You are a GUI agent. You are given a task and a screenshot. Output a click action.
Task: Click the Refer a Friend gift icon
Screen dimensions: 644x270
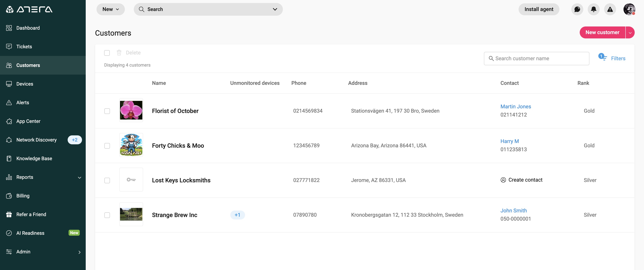9,214
